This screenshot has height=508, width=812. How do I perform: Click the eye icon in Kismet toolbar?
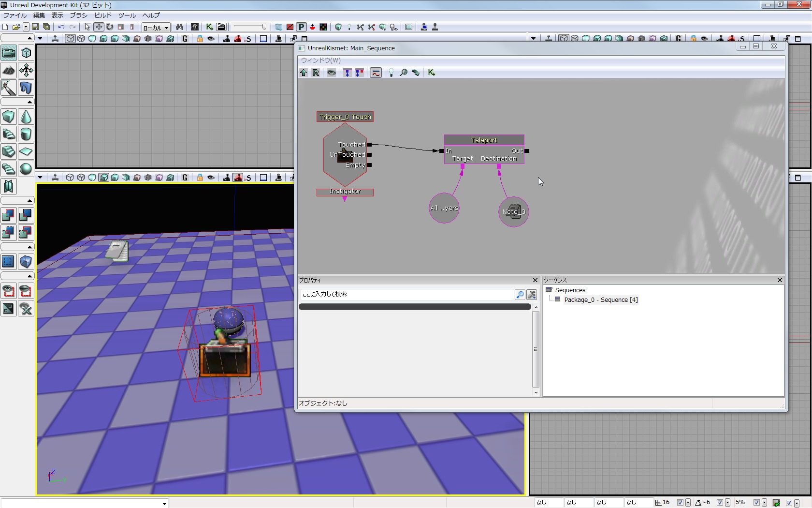[332, 73]
